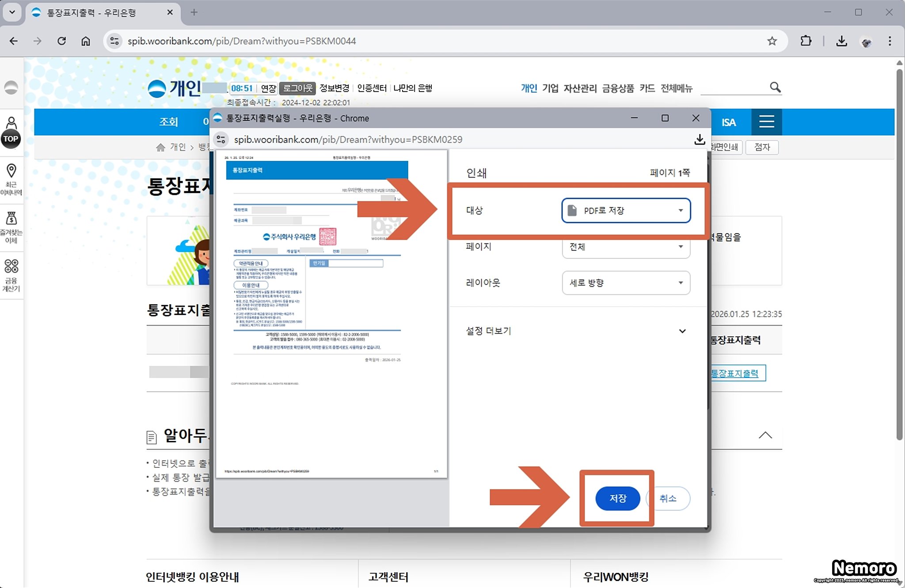The height and width of the screenshot is (588, 905).
Task: Open the browser extensions puzzle icon
Action: tap(806, 41)
